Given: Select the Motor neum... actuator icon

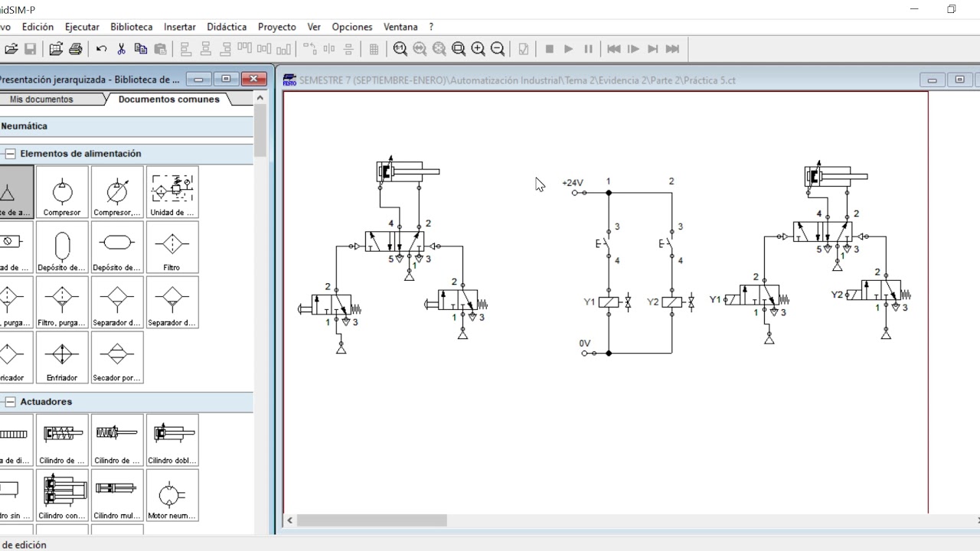Looking at the screenshot, I should [x=172, y=495].
